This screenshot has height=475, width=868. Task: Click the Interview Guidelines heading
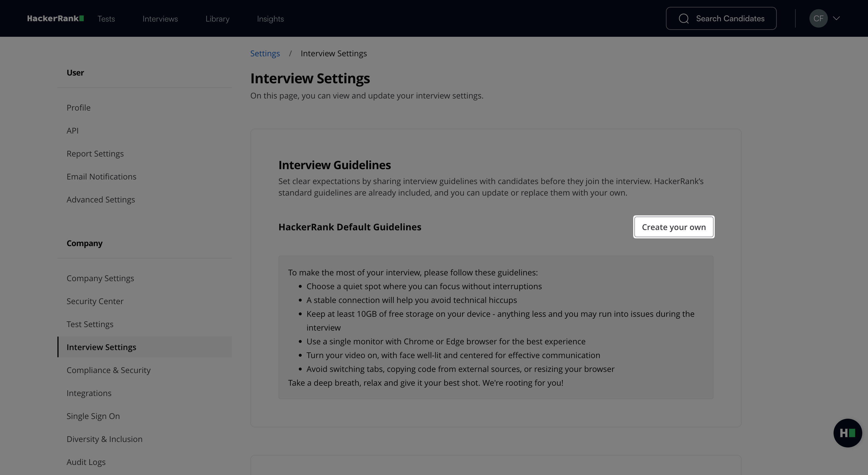[334, 165]
